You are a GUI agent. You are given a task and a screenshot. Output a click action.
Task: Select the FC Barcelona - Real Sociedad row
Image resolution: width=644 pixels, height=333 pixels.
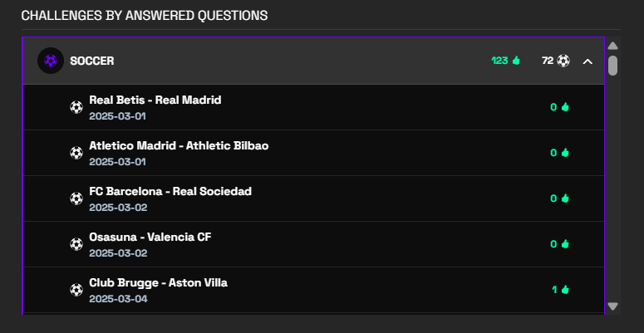(x=314, y=198)
